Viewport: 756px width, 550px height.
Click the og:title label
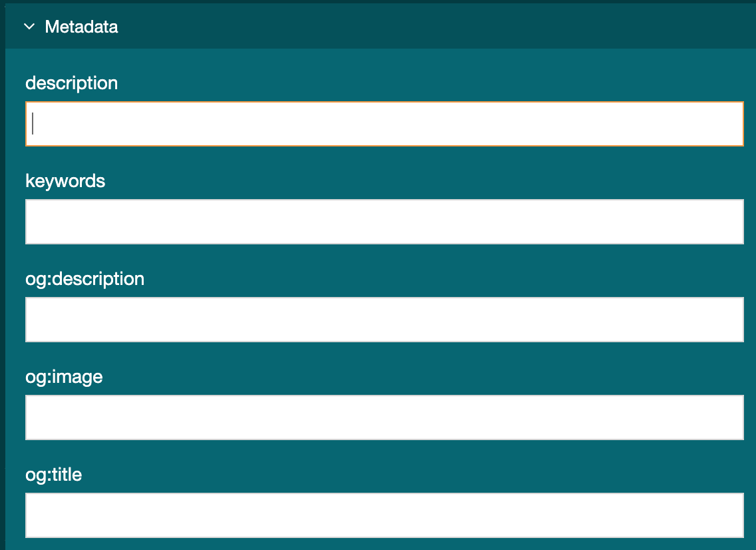coord(53,475)
